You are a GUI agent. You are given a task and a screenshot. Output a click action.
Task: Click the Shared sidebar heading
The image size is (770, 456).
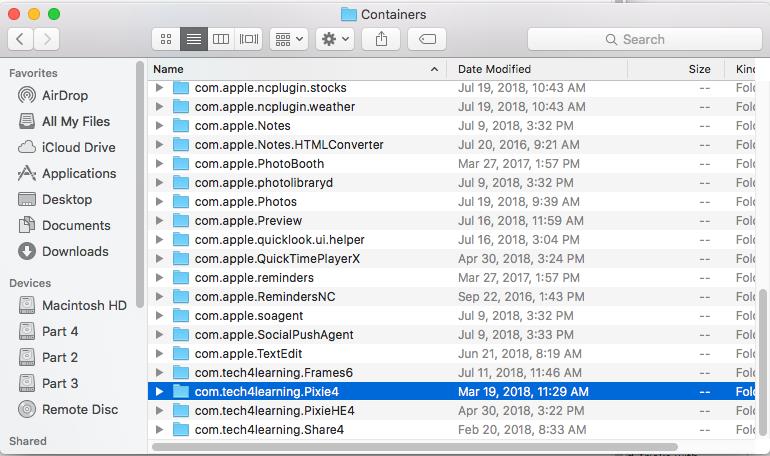[28, 441]
